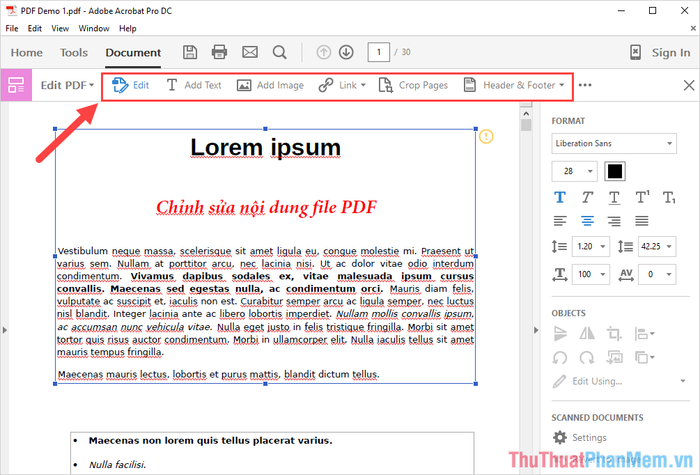This screenshot has width=700, height=475.
Task: Toggle bold text formatting
Action: pos(558,197)
